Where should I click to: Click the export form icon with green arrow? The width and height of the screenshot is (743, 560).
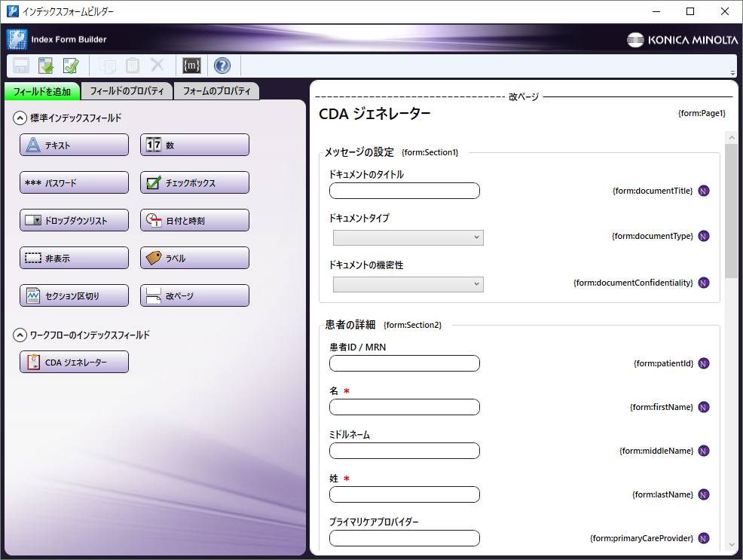pos(45,66)
